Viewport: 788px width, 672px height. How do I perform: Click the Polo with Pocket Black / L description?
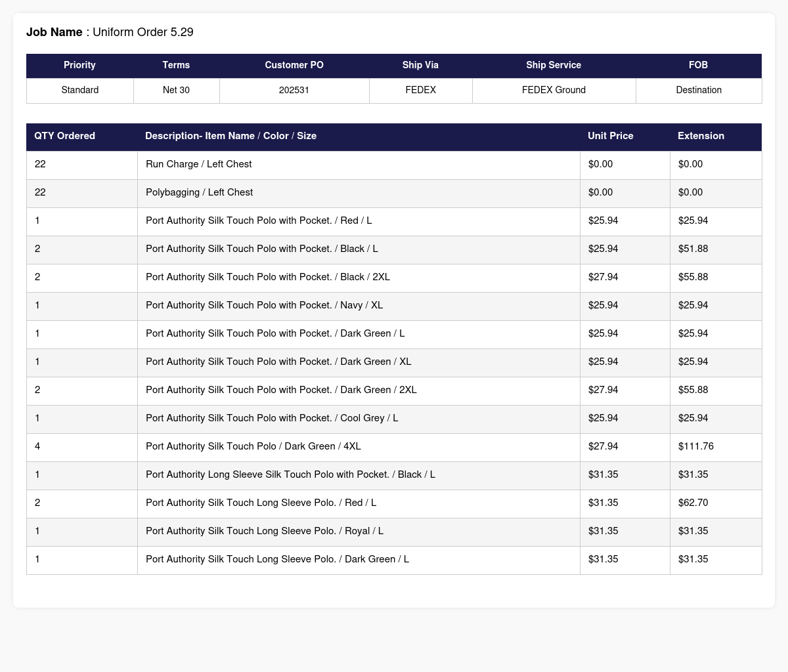point(262,249)
